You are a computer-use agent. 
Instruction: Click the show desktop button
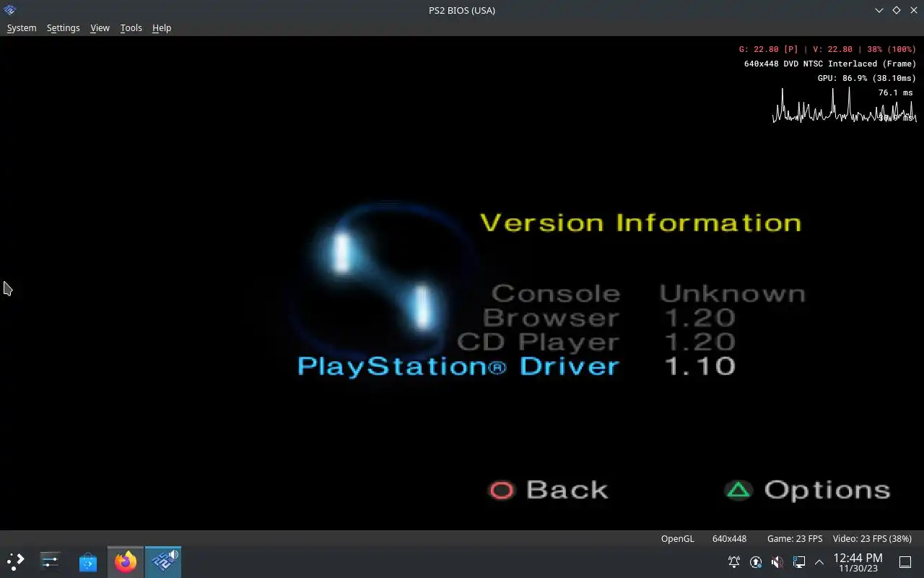click(x=905, y=562)
